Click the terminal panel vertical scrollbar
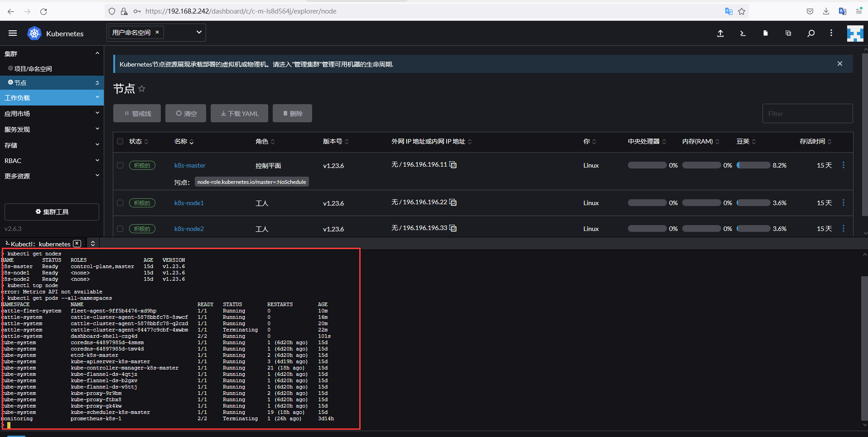This screenshot has height=437, width=868. (x=864, y=349)
